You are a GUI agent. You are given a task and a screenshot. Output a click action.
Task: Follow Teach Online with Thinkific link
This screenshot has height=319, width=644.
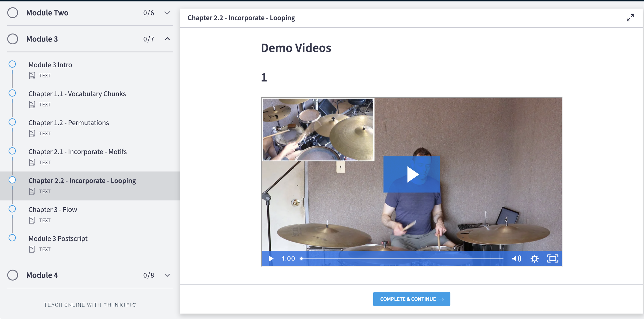pyautogui.click(x=90, y=305)
